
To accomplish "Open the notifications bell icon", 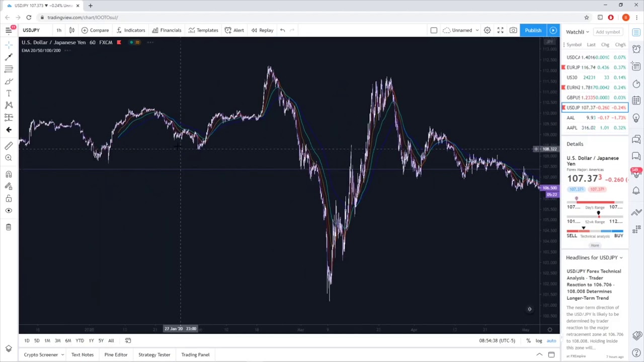I will tap(636, 191).
